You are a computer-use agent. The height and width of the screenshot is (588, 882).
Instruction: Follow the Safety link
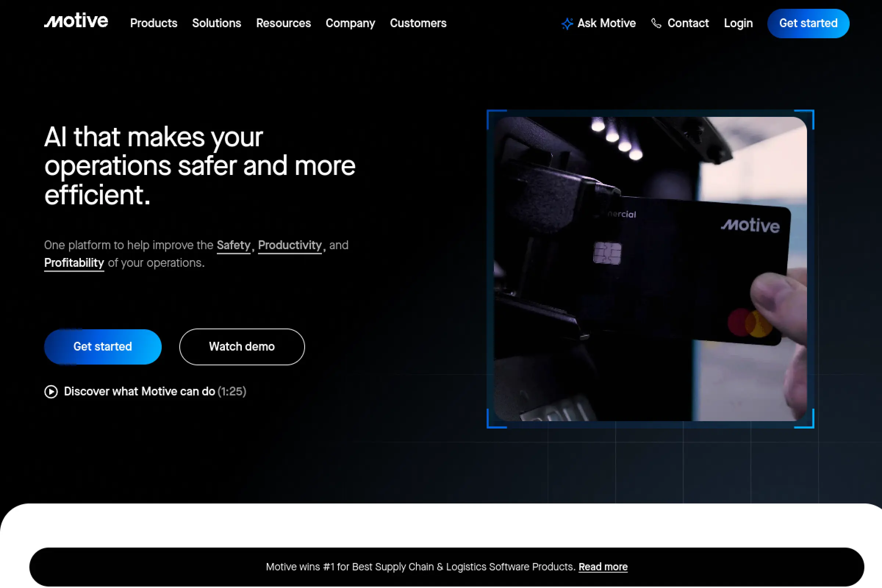pyautogui.click(x=233, y=245)
